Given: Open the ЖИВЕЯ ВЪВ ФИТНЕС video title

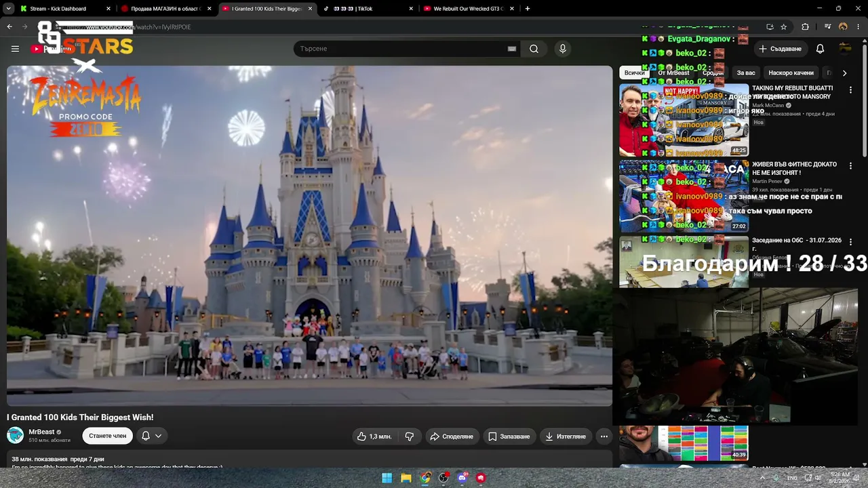Looking at the screenshot, I should [x=794, y=168].
